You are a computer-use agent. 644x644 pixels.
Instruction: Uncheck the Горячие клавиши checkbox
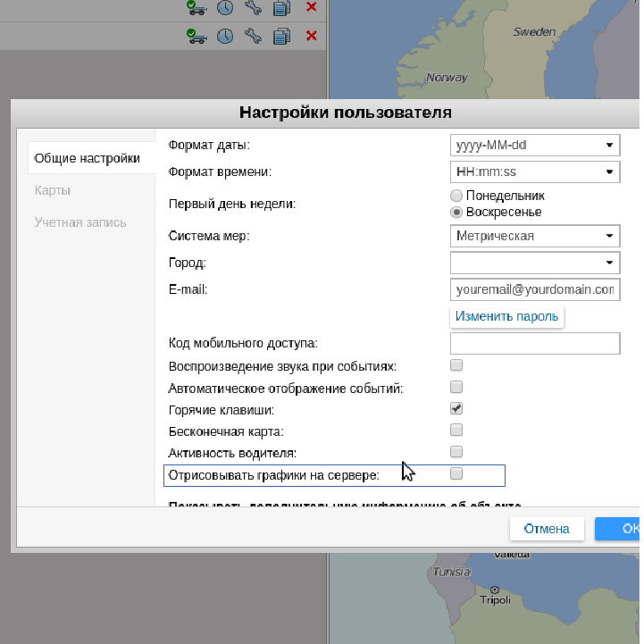click(456, 408)
